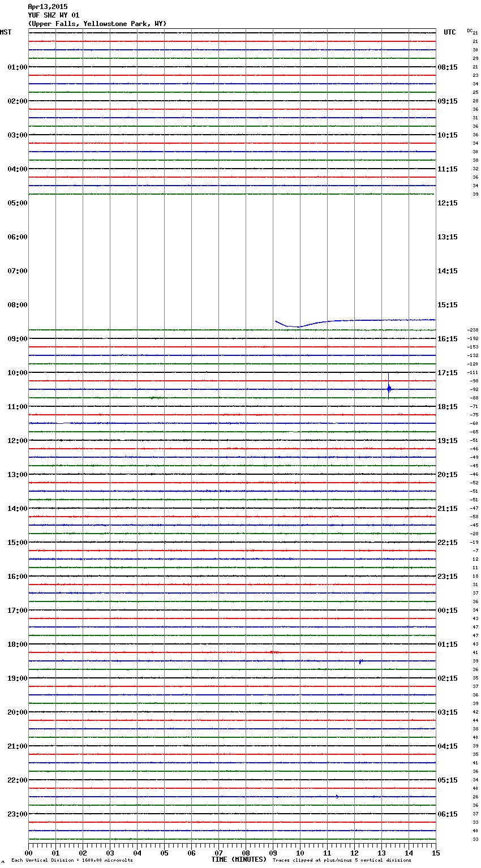Click minute "12" on the bottom time axis
This screenshot has height=868, width=481.
pos(354,853)
